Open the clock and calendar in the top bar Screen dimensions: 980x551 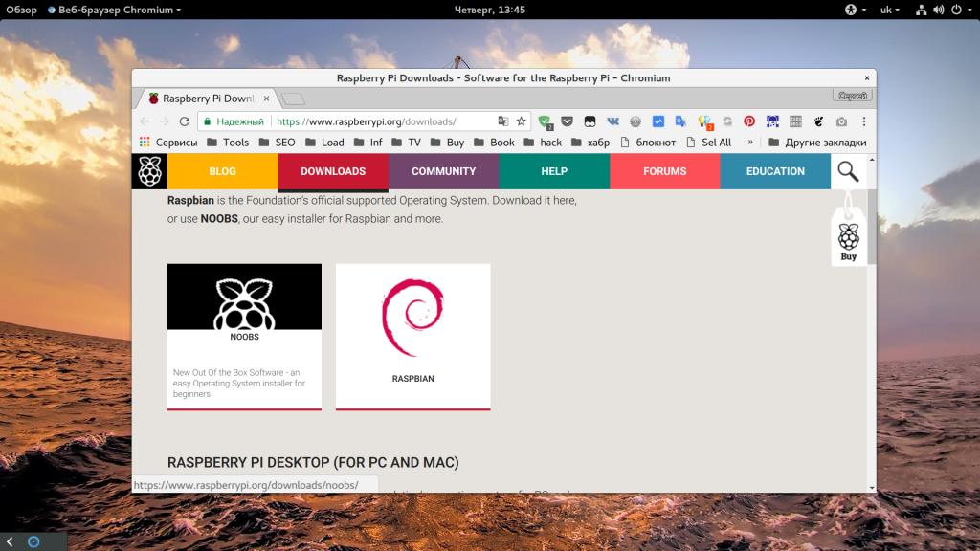[490, 10]
